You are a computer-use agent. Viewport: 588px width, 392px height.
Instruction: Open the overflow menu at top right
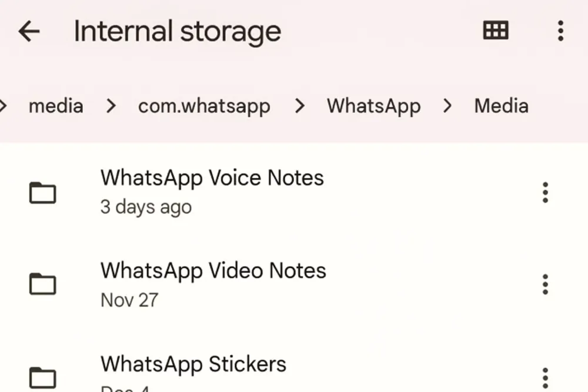[x=560, y=31]
